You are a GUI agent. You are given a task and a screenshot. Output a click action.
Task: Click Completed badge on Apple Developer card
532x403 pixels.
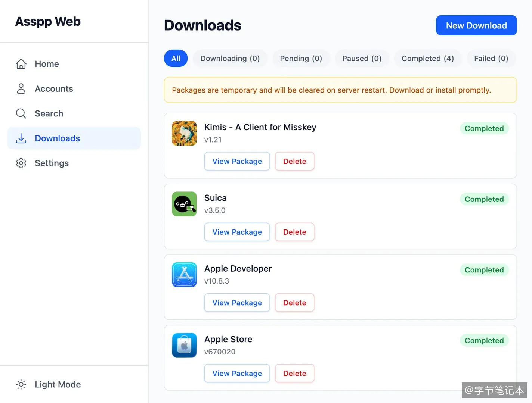pos(484,270)
